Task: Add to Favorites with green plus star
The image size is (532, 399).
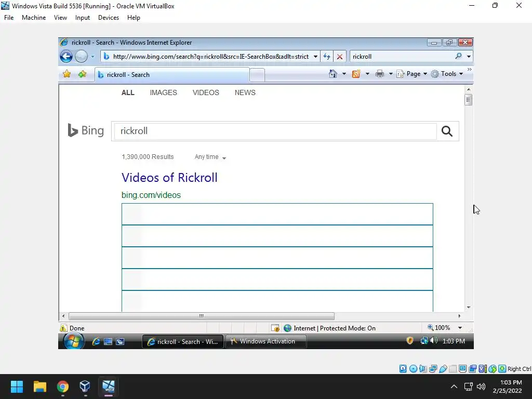Action: [x=82, y=74]
